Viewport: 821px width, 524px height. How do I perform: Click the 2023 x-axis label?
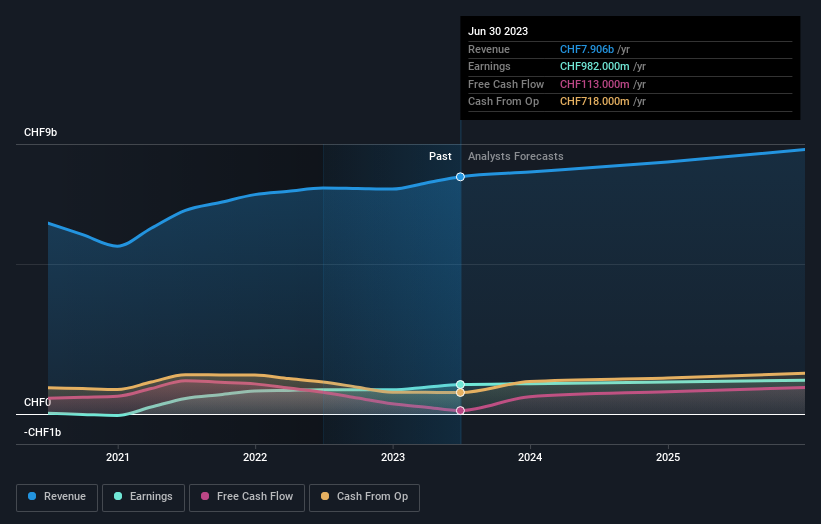[393, 458]
